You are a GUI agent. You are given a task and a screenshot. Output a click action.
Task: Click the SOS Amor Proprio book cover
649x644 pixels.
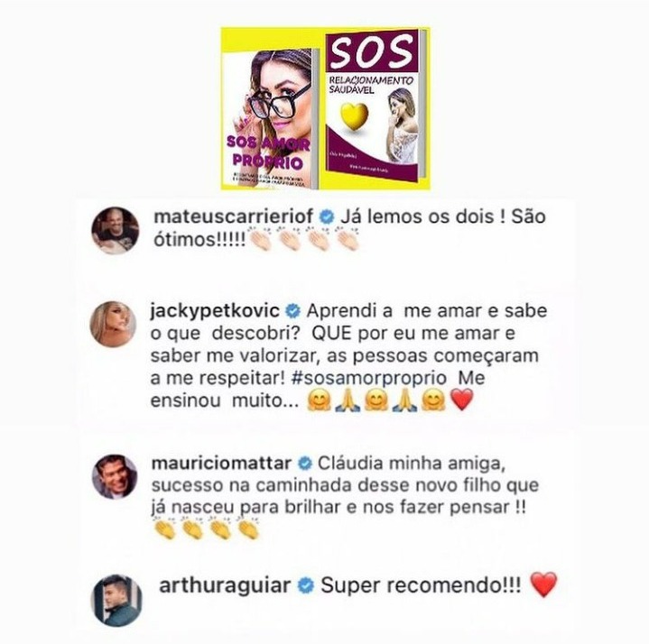click(271, 119)
